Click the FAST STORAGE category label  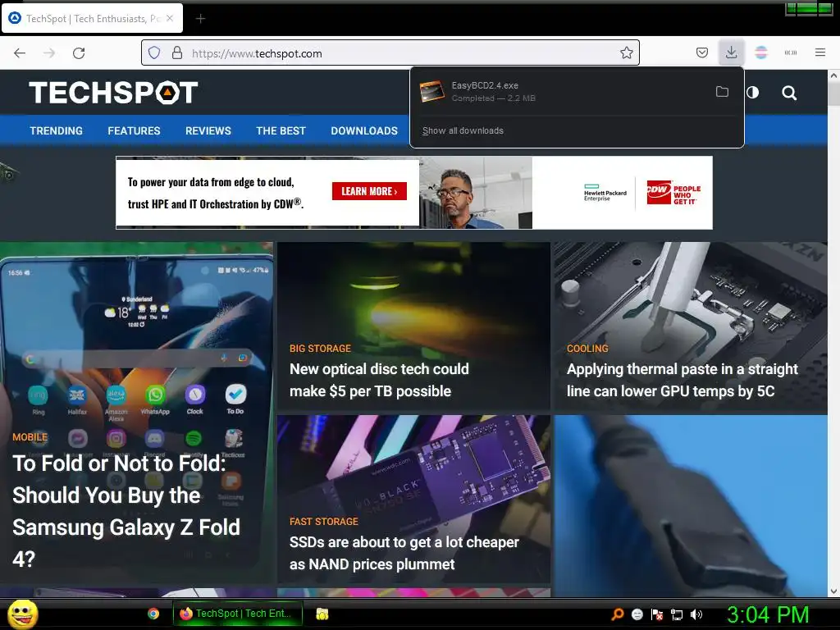pos(323,521)
